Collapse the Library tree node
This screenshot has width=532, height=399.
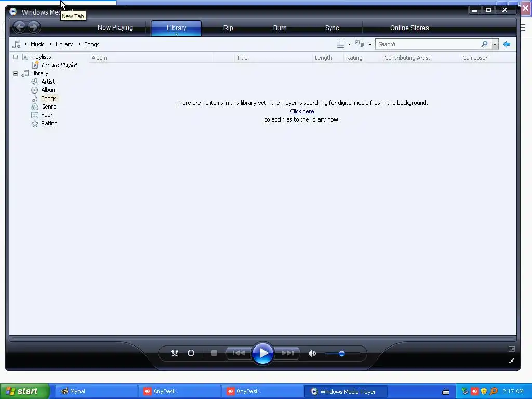[15, 73]
